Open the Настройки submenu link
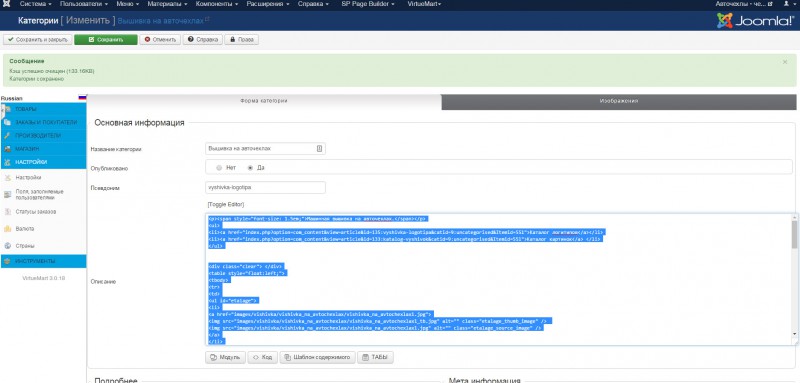This screenshot has width=800, height=383. click(x=28, y=177)
